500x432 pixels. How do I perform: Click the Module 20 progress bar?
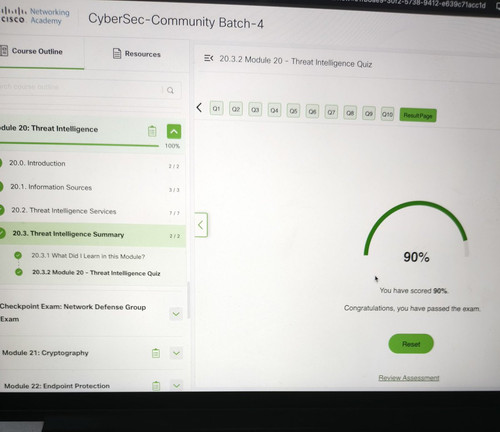[79, 145]
